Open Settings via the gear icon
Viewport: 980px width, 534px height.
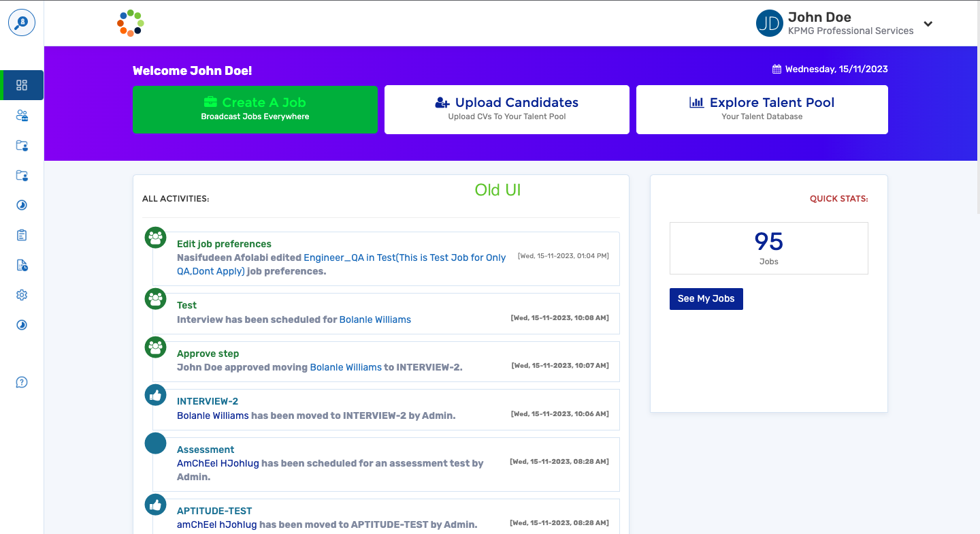(x=21, y=294)
